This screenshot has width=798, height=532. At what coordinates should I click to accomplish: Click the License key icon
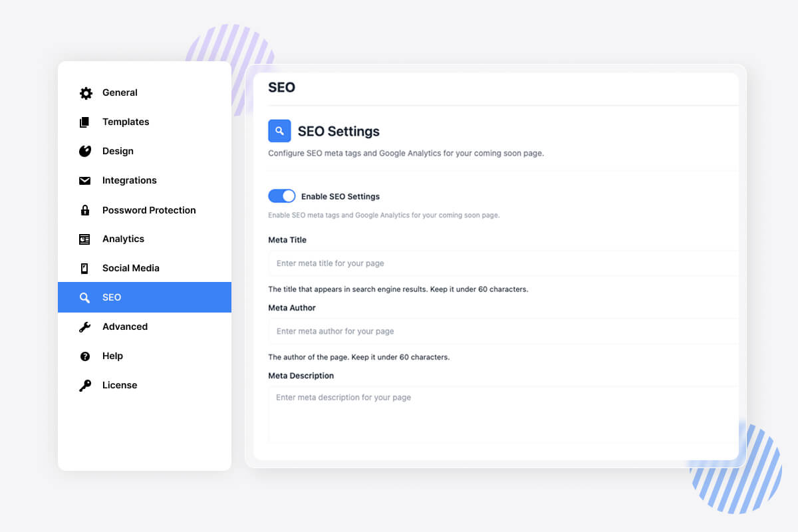[x=85, y=386]
